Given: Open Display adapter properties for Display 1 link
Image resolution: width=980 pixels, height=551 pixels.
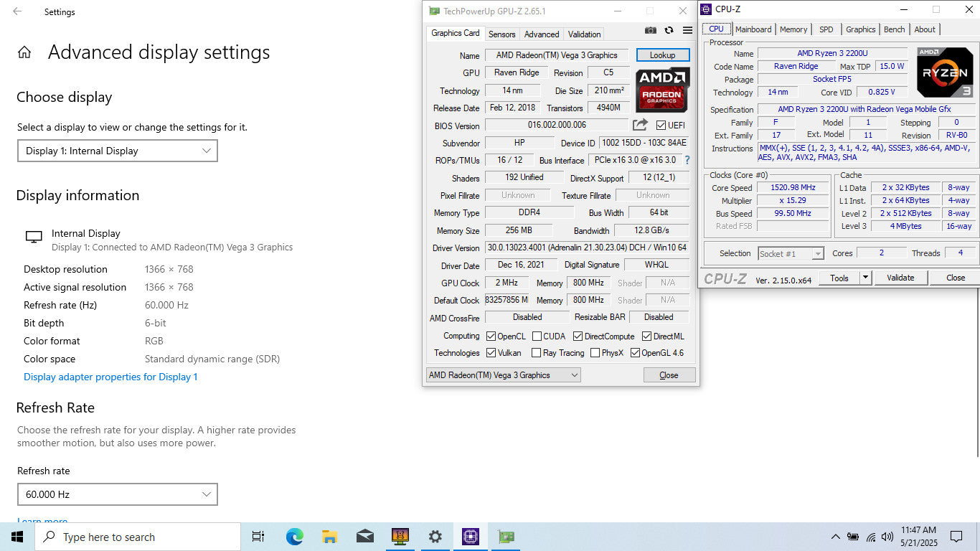Looking at the screenshot, I should pos(110,377).
